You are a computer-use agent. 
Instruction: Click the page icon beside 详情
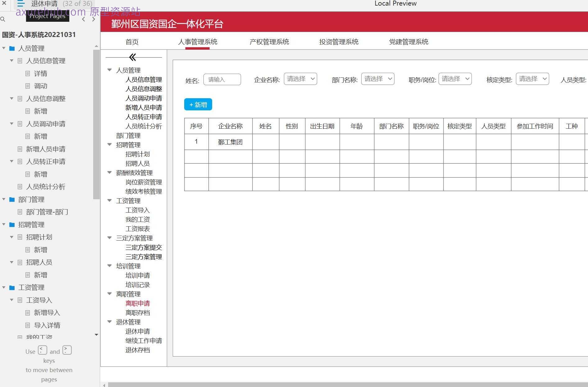[x=28, y=73]
